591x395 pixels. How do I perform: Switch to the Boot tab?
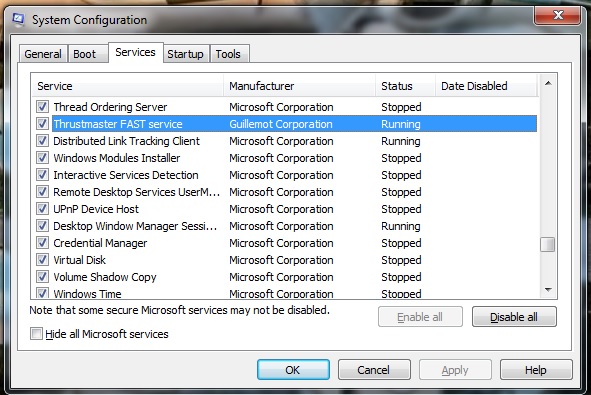click(x=84, y=54)
